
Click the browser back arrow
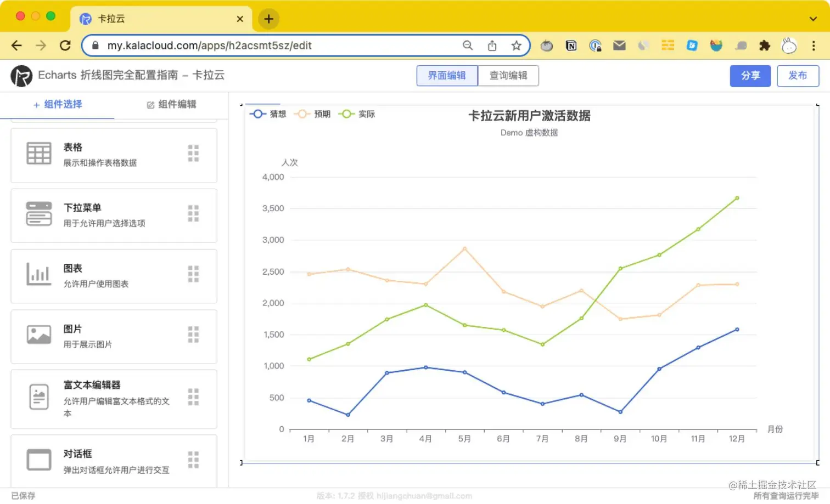point(16,46)
